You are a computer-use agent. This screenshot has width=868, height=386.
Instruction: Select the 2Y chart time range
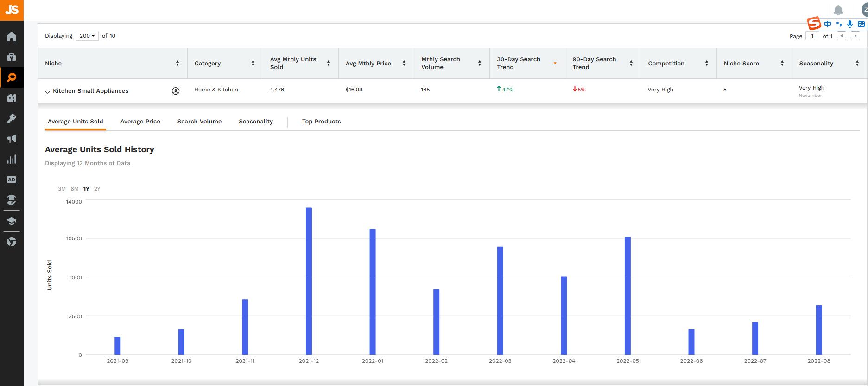point(97,189)
